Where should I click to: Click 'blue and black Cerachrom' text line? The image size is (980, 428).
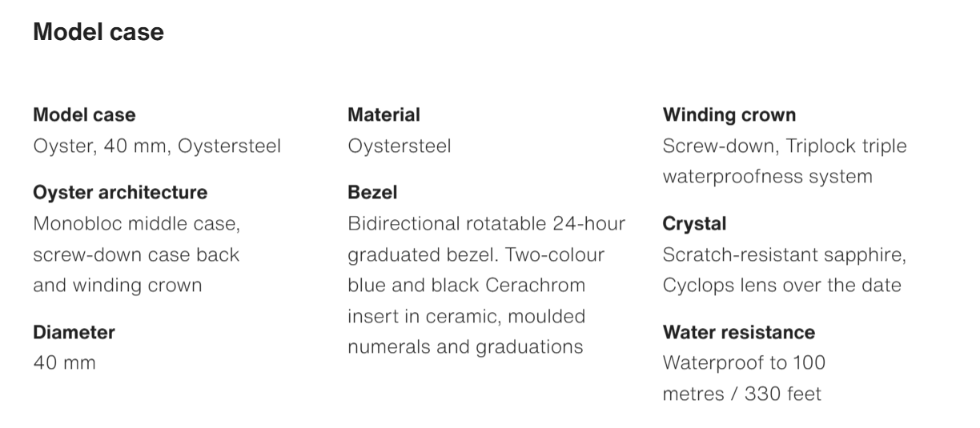pos(466,286)
